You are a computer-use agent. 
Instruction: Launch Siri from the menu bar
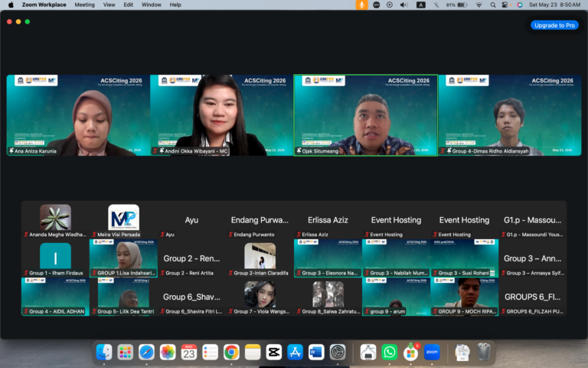click(x=519, y=5)
